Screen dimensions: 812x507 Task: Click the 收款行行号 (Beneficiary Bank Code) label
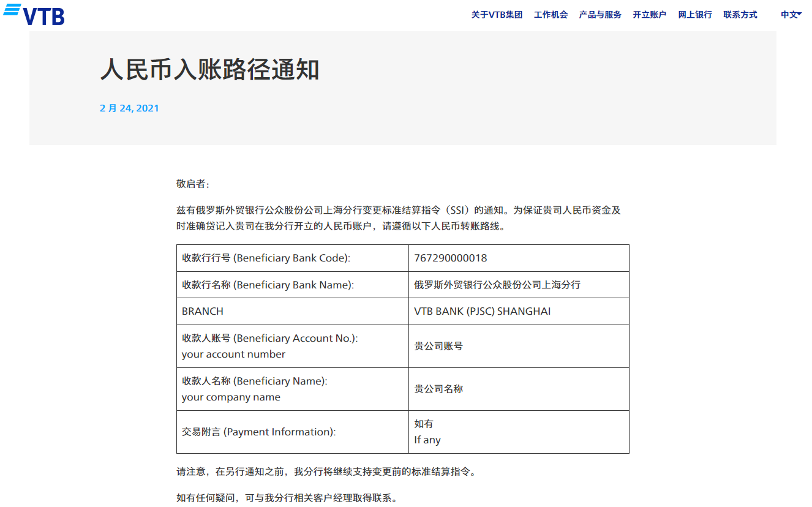click(266, 258)
